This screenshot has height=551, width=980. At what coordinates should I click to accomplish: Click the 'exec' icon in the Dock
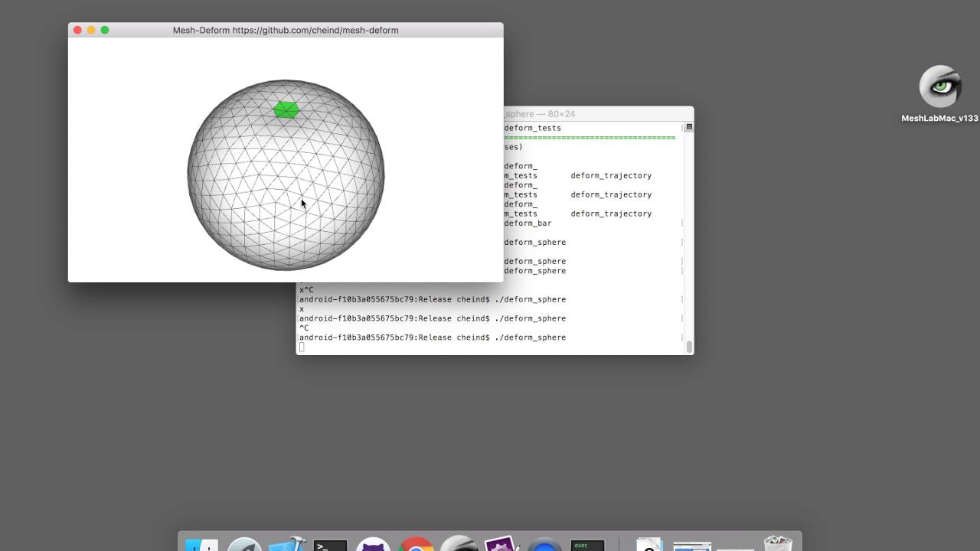(587, 544)
